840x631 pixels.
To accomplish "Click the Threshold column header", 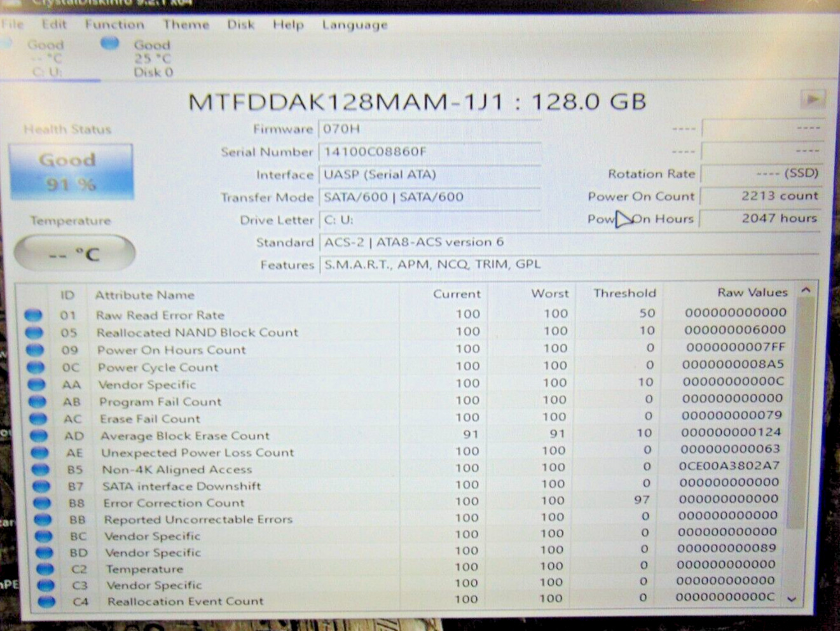I will [x=624, y=293].
